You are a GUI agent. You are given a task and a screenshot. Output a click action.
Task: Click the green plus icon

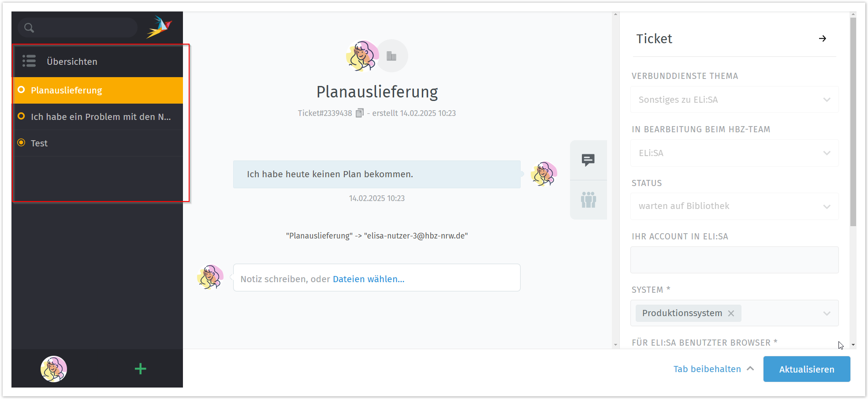[140, 369]
